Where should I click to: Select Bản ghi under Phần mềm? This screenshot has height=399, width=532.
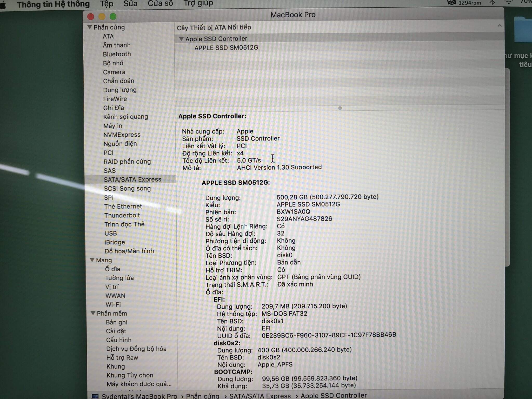point(116,322)
